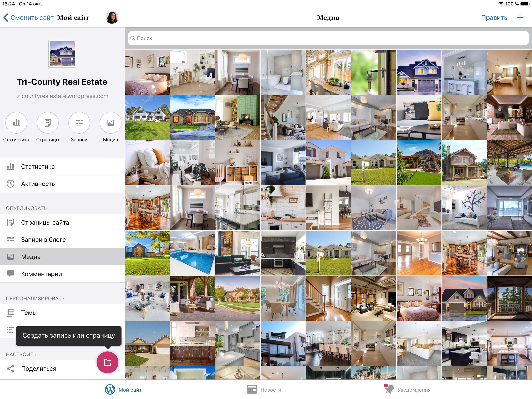Open the keys-in-door-lock photo thumbnail
Image resolution: width=532 pixels, height=399 pixels.
coord(373,72)
